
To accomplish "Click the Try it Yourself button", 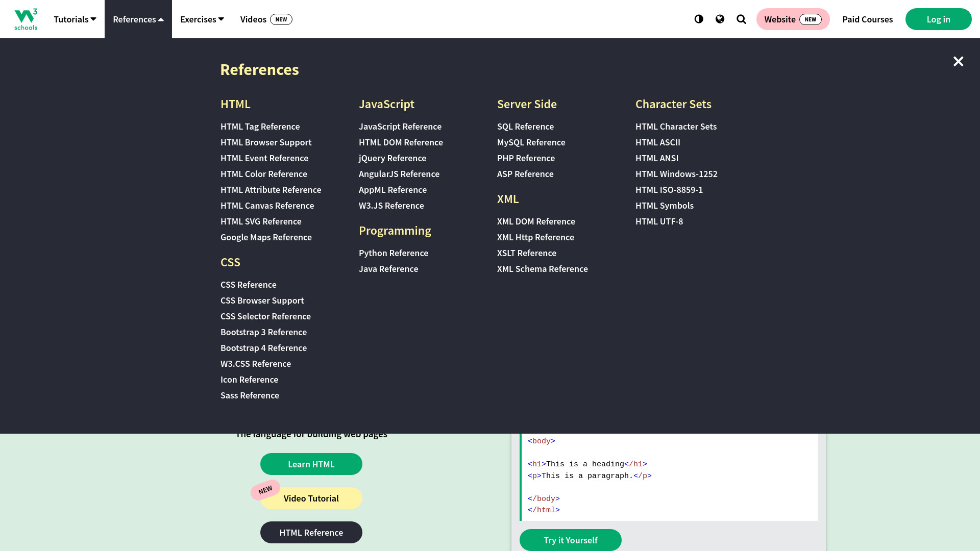I will coord(571,540).
